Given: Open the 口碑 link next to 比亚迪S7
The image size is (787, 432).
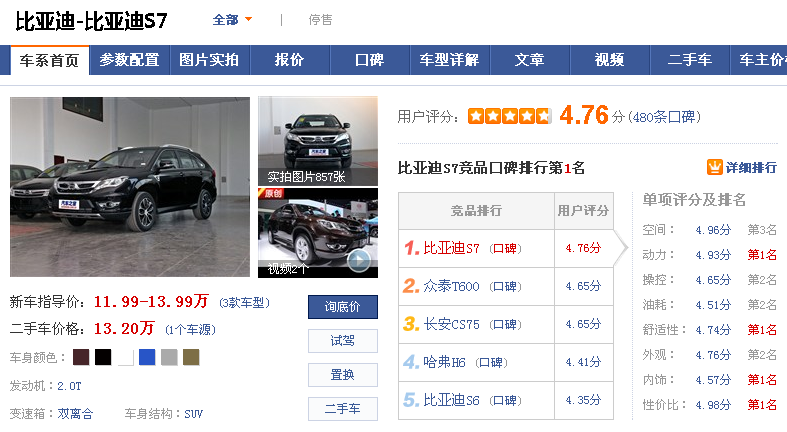Looking at the screenshot, I should 505,249.
